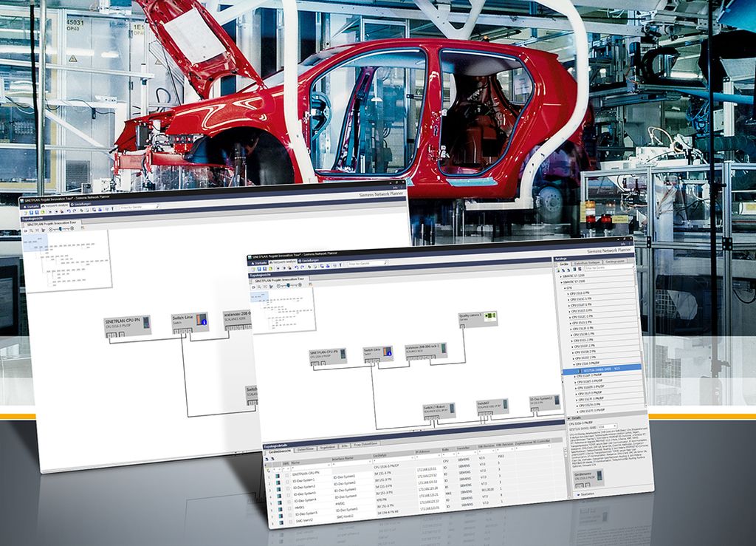Image resolution: width=756 pixels, height=546 pixels.
Task: Open Startseite tab in front window
Action: point(259,263)
